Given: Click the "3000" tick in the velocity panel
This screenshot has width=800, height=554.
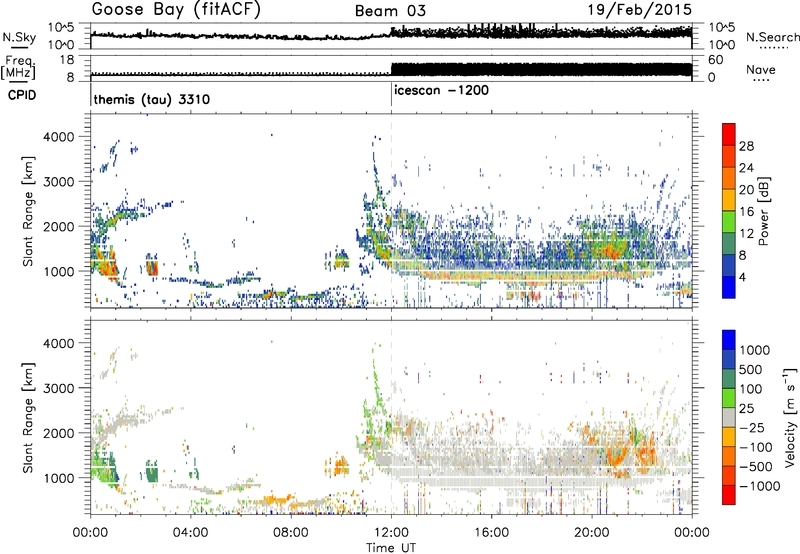Looking at the screenshot, I should point(59,388).
